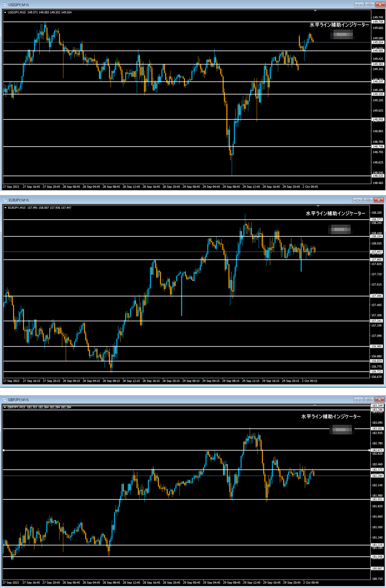Click the chart shift marker in USDJPY chart
Viewport: 386px width, 588px height.
[315, 11]
